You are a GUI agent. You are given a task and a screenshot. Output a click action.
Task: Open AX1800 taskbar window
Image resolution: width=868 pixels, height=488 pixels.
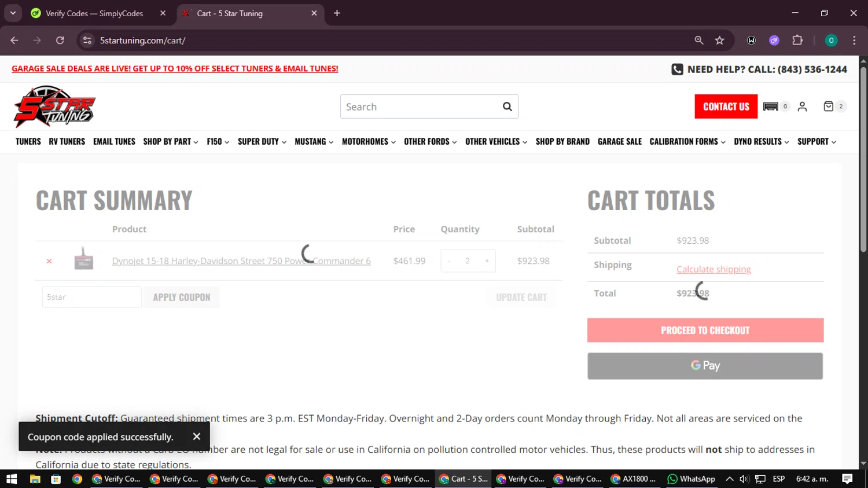[634, 479]
